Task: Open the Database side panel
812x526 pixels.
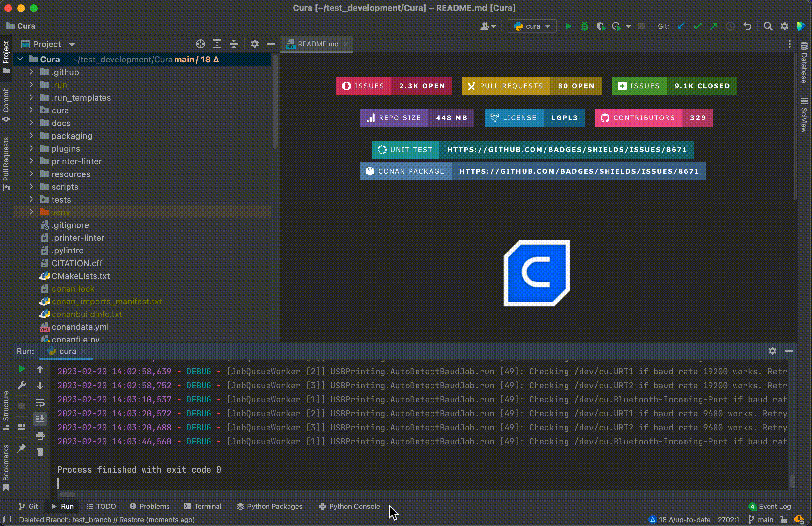Action: [x=804, y=63]
